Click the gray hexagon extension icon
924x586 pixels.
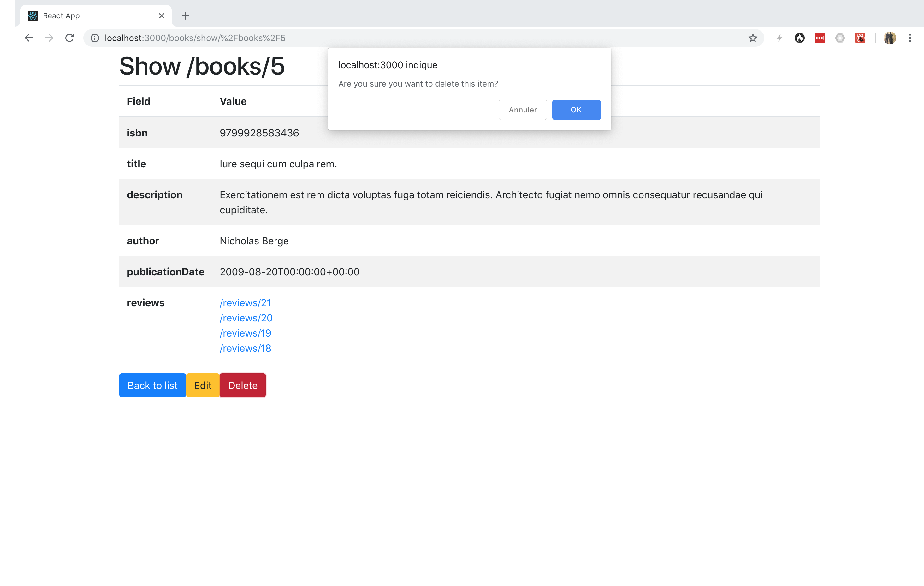point(840,38)
